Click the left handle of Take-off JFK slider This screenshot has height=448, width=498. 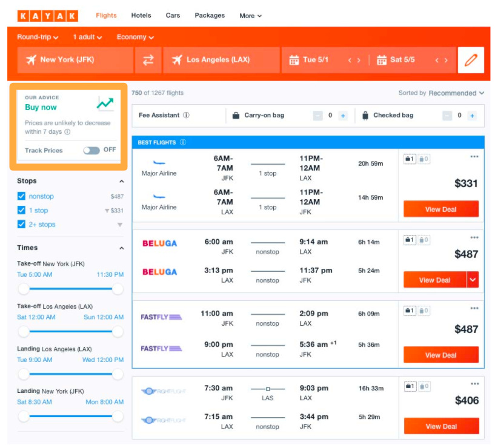[x=24, y=289]
